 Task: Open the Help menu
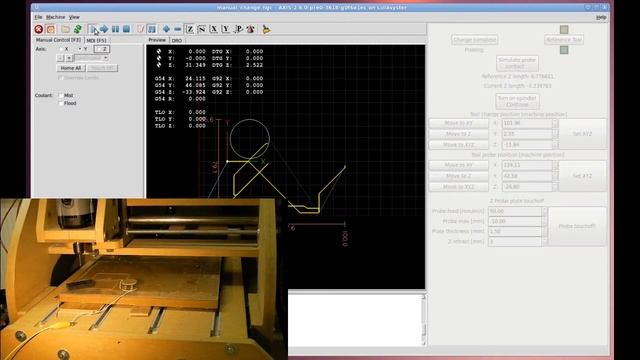click(x=601, y=17)
